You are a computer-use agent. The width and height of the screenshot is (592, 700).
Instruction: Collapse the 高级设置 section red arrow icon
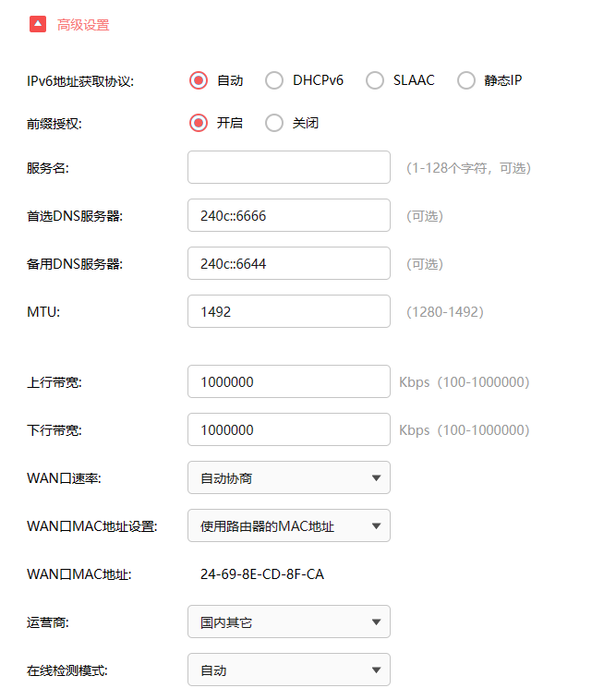coord(38,25)
